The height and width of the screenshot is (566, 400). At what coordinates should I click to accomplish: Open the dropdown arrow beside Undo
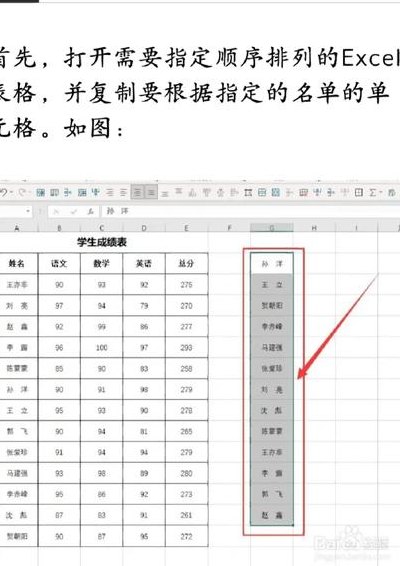(11, 193)
